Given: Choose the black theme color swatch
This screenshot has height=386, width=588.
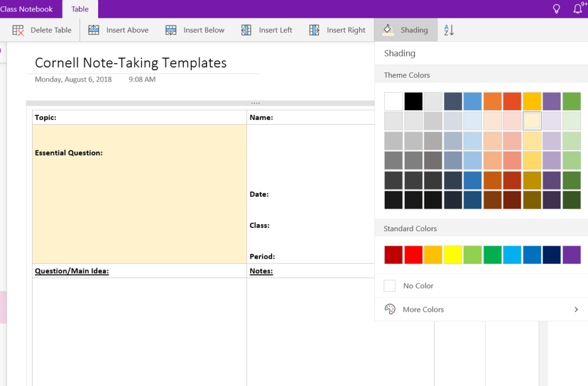Looking at the screenshot, I should coord(413,101).
